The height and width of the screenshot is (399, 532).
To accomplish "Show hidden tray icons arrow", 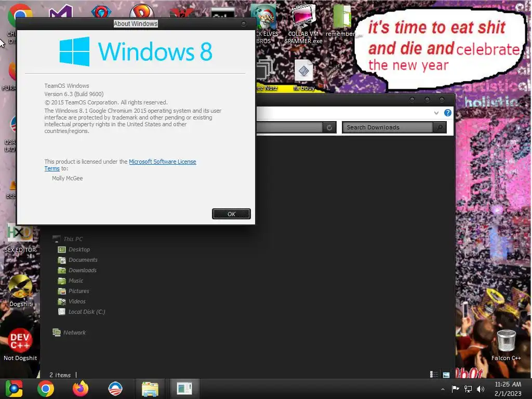I will pyautogui.click(x=443, y=389).
